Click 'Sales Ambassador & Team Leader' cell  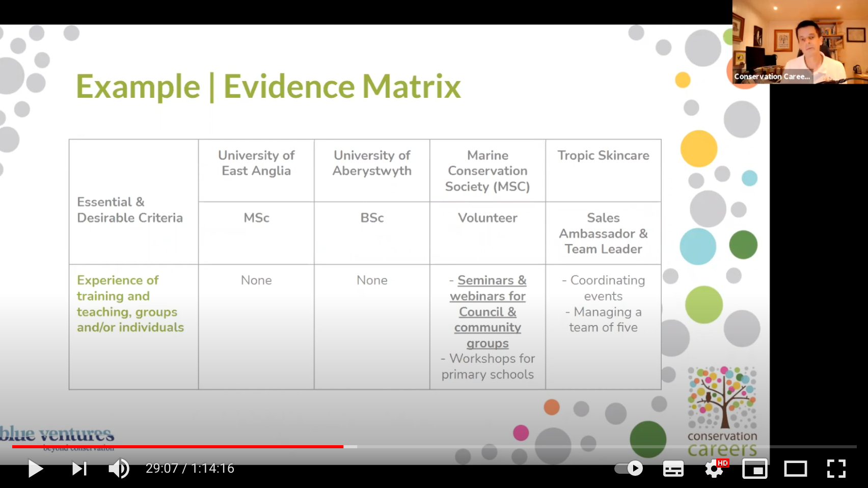coord(603,233)
